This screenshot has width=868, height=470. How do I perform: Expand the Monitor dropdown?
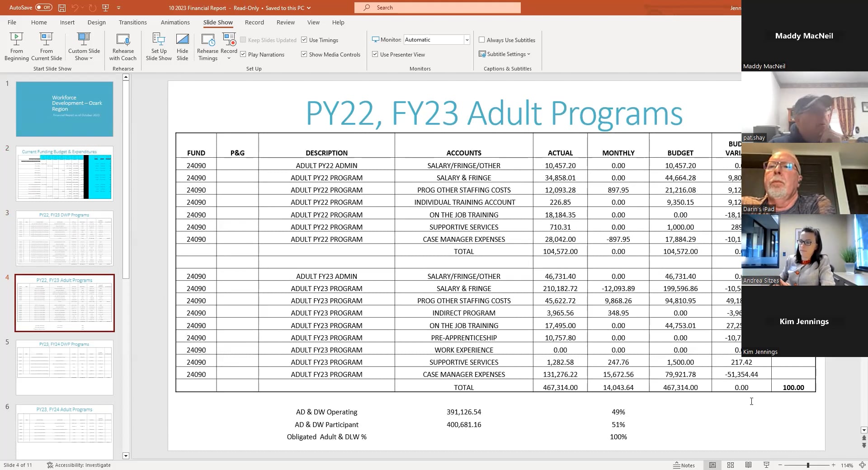point(467,40)
